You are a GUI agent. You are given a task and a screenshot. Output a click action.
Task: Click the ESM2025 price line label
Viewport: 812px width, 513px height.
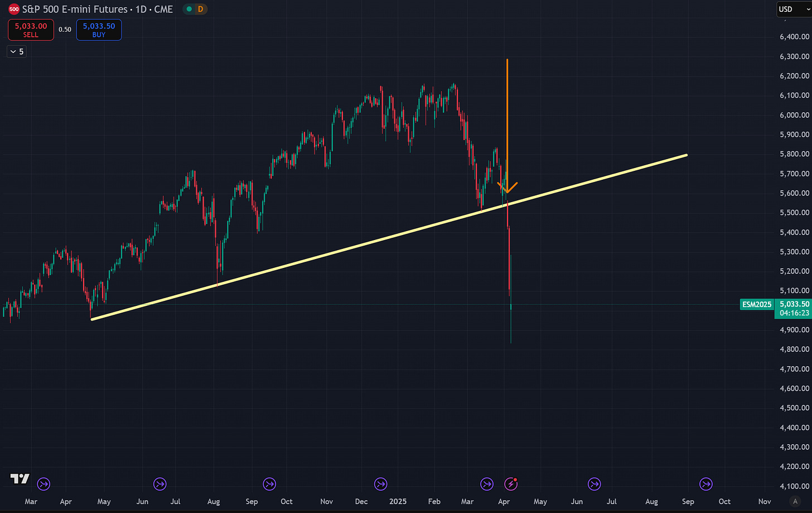pos(757,304)
